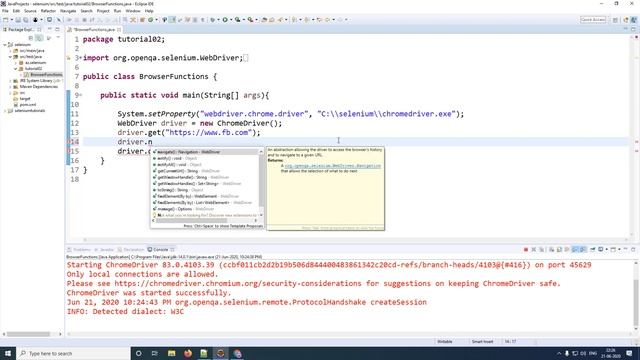Choose navigate() proposal in autocomplete list

[206, 152]
